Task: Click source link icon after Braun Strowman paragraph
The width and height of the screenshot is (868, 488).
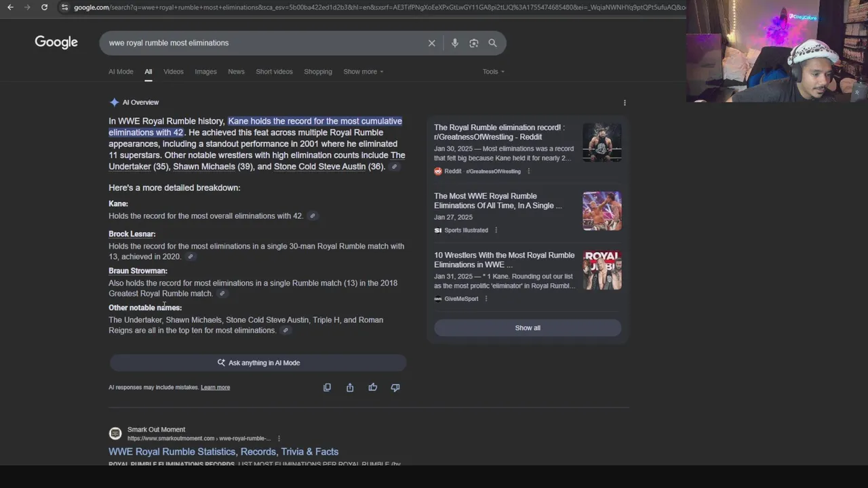Action: pyautogui.click(x=222, y=293)
